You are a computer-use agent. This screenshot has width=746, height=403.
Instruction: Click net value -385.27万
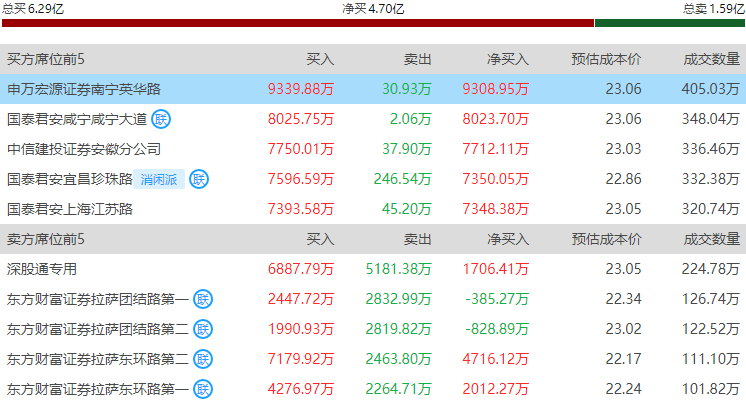(x=497, y=299)
